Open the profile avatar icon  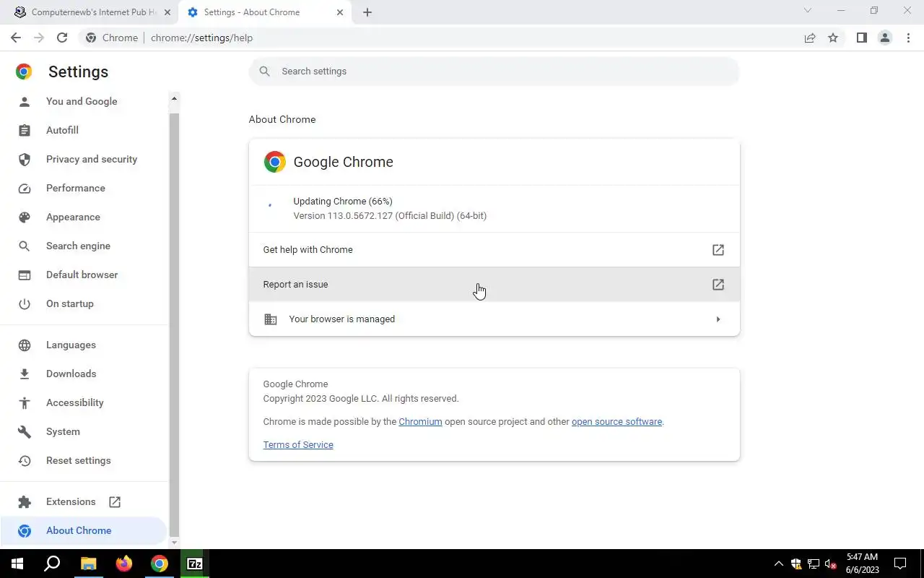(884, 38)
